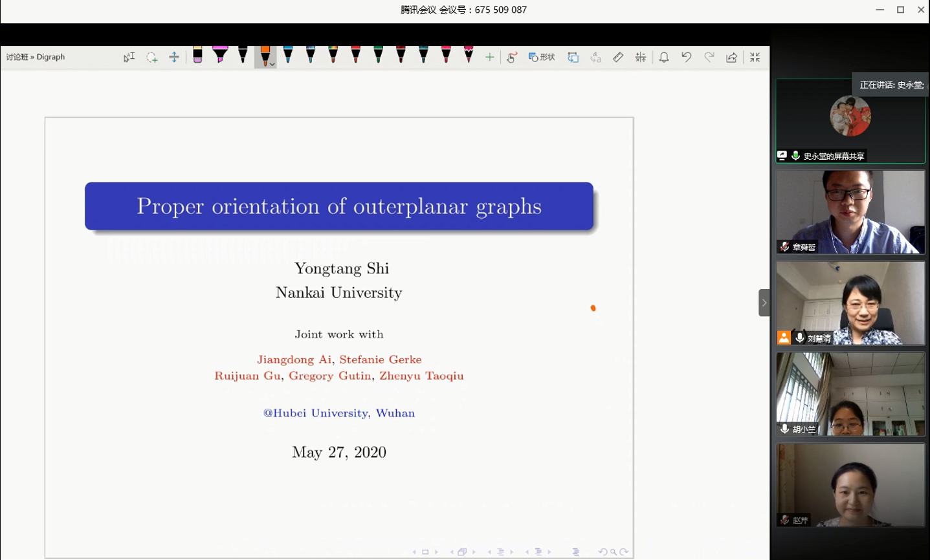Click the undo arrow in toolbar
Screen dimensions: 930x560
click(x=686, y=58)
